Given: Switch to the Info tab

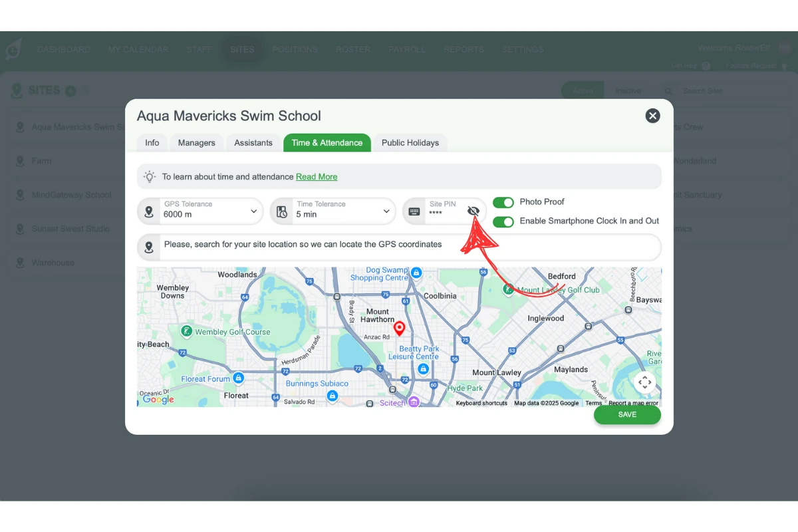Looking at the screenshot, I should click(x=152, y=143).
